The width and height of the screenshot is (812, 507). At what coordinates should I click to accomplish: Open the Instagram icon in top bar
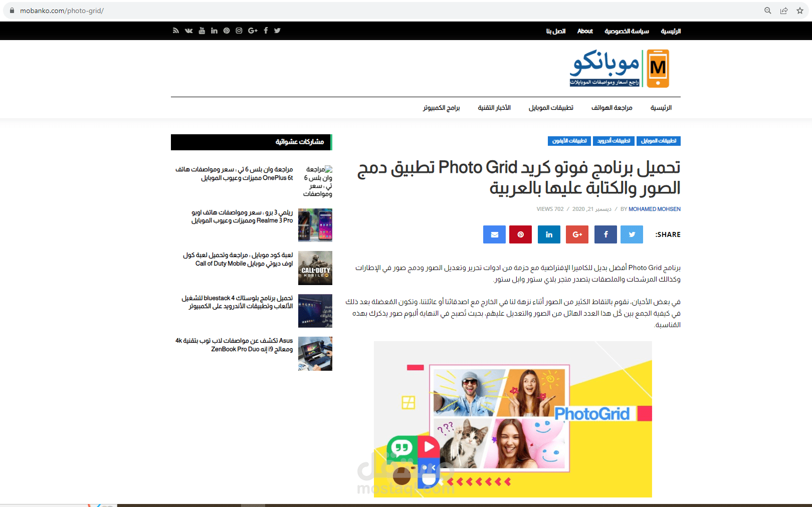tap(239, 31)
